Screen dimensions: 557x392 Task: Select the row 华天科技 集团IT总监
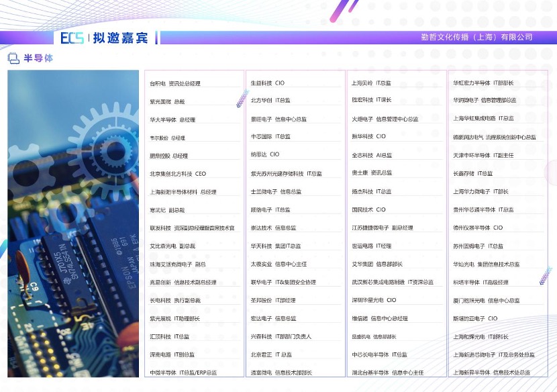(276, 246)
